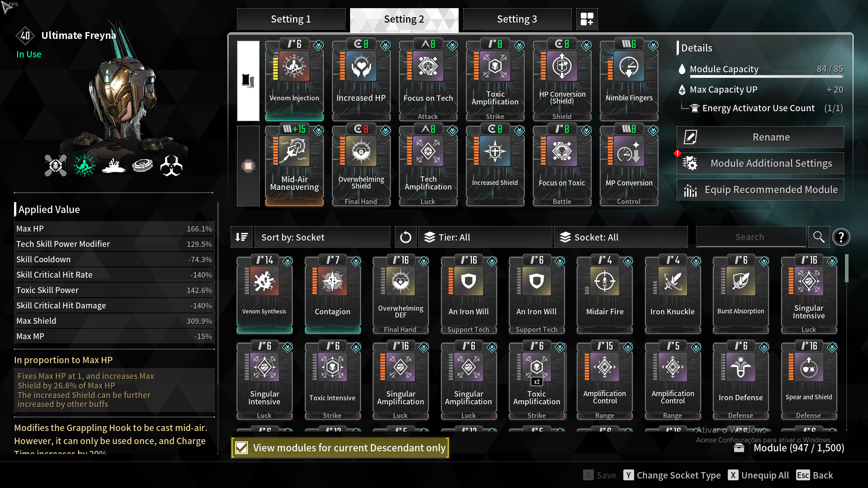Screen dimensions: 868x488
Task: Click the Rename button
Action: [x=760, y=137]
